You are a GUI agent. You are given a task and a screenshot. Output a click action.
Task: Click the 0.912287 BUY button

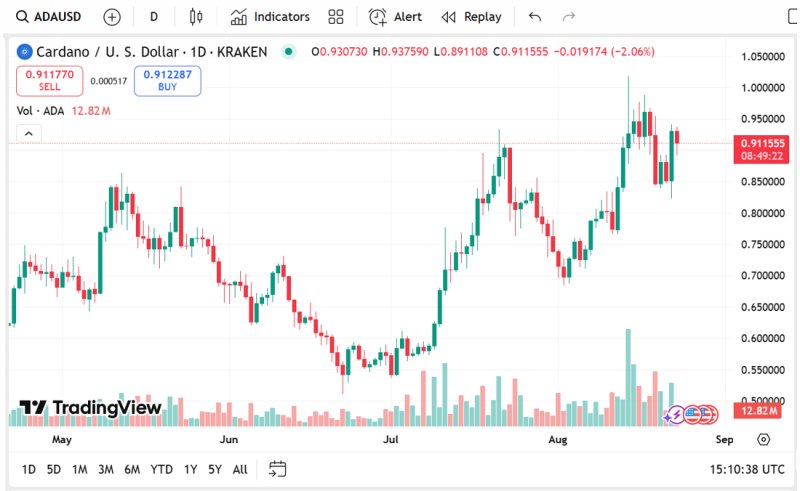167,81
